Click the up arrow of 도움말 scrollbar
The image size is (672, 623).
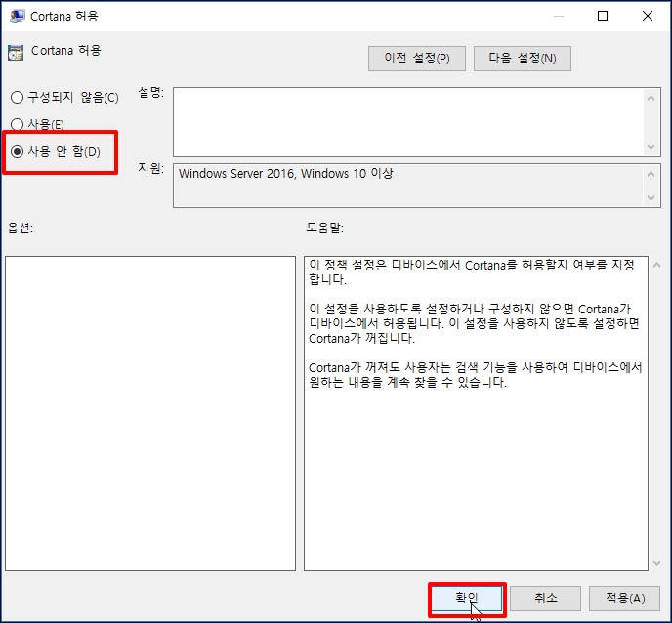point(656,265)
